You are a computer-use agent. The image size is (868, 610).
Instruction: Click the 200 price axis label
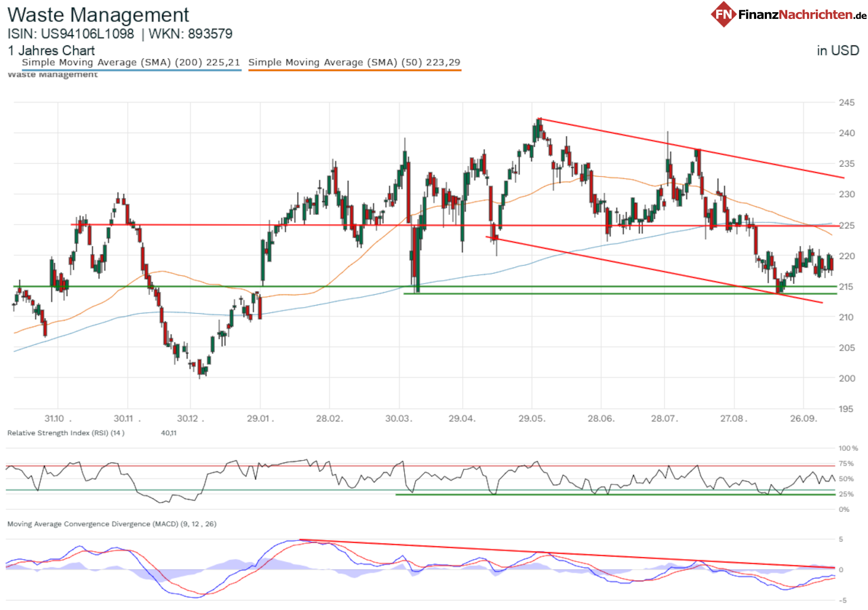[845, 378]
